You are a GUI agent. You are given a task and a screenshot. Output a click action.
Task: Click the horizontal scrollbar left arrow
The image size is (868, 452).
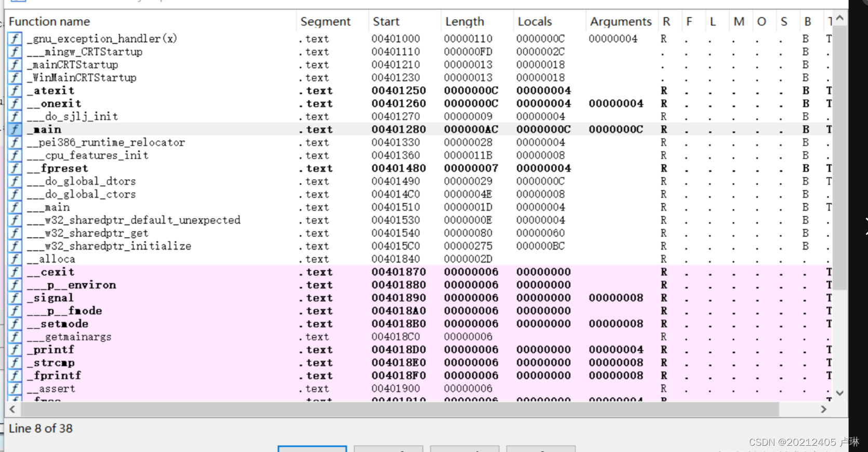12,409
